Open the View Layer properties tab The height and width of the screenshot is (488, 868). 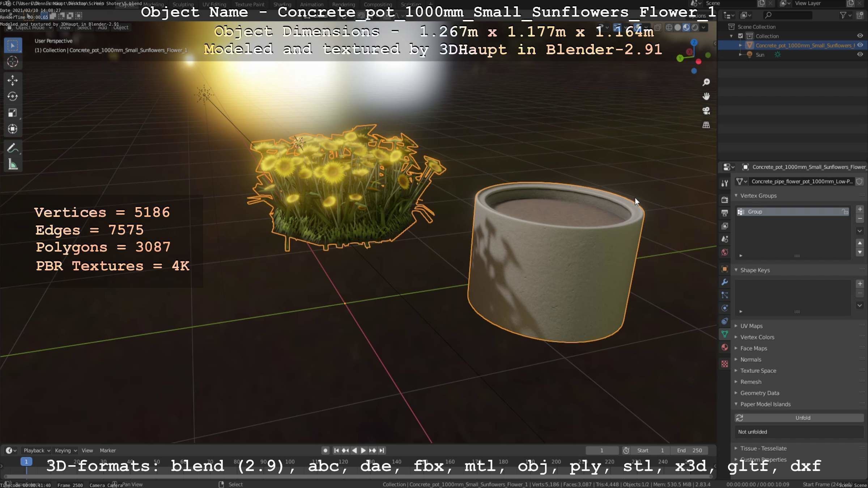725,226
